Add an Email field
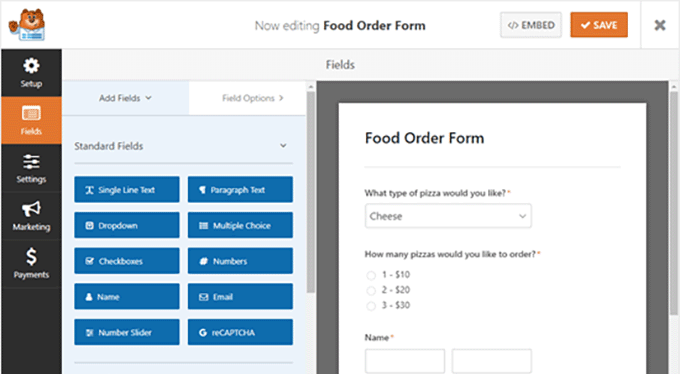680x374 pixels. (x=240, y=296)
